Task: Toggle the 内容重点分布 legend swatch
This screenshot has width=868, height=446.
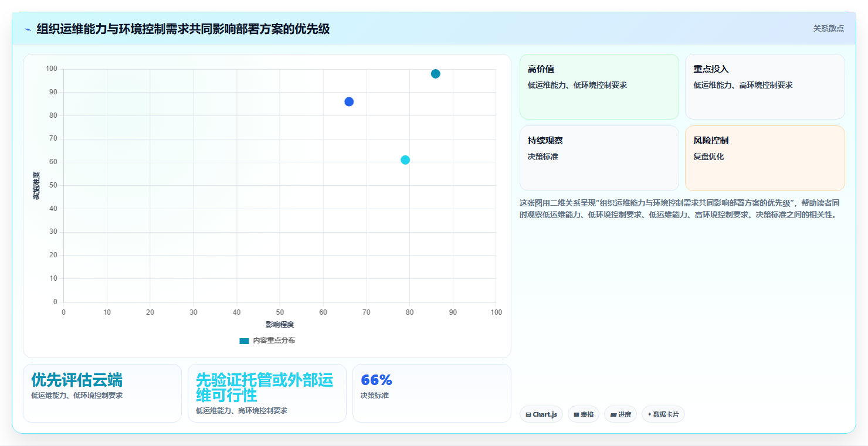Action: (x=244, y=341)
